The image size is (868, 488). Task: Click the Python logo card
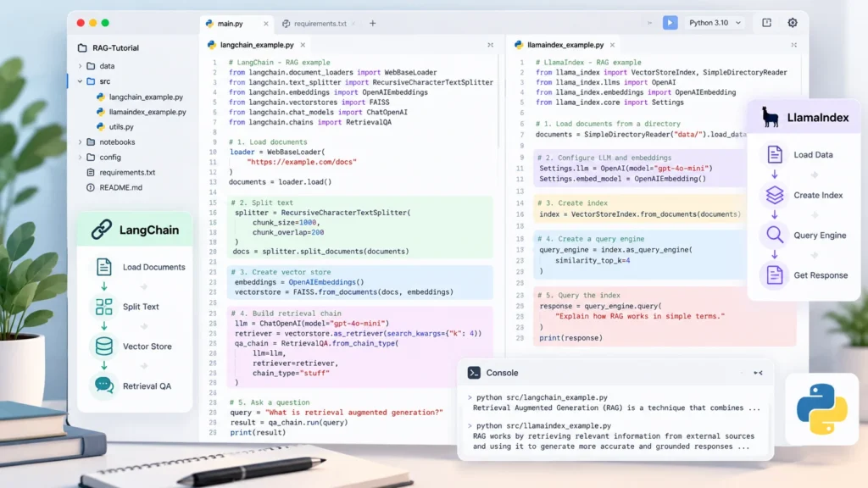(x=822, y=409)
